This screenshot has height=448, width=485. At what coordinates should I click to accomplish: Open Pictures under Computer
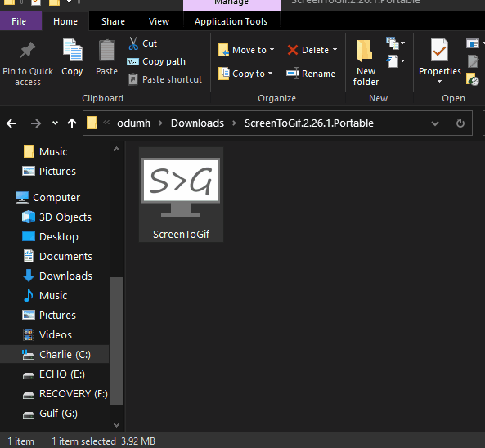pos(49,315)
